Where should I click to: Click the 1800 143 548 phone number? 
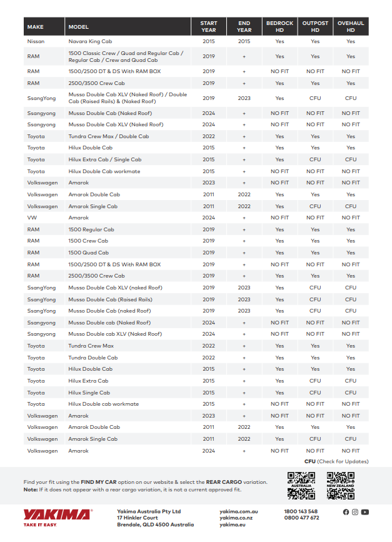301,511
